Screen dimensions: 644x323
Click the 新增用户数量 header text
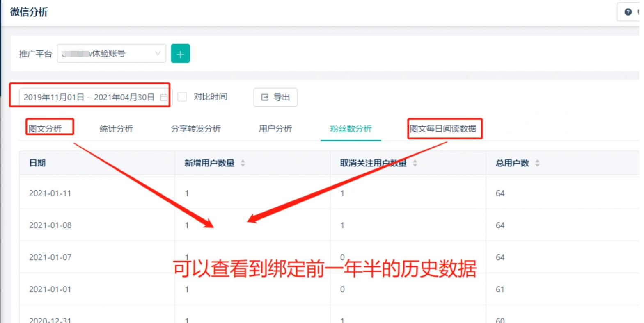[x=209, y=163]
